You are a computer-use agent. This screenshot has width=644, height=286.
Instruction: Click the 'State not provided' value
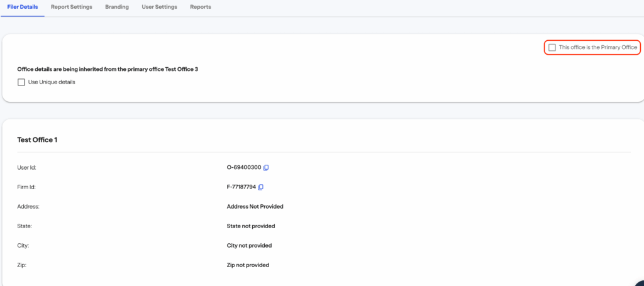coord(251,226)
